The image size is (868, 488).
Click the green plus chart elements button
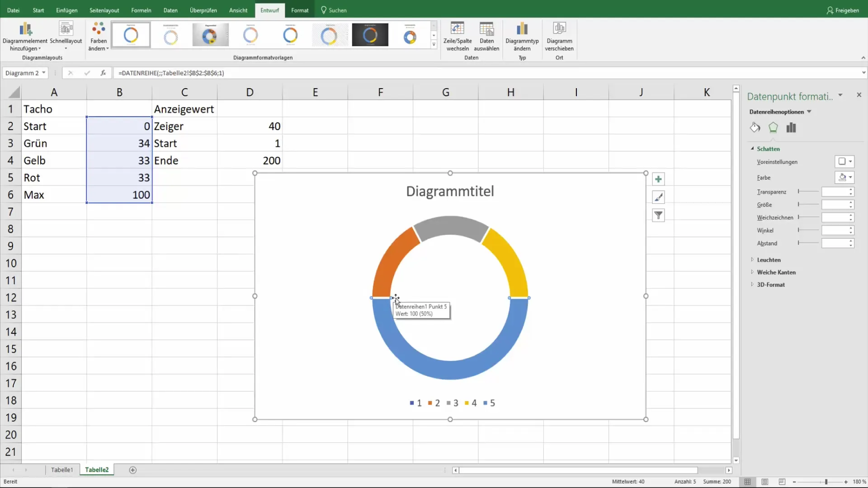[x=658, y=179]
